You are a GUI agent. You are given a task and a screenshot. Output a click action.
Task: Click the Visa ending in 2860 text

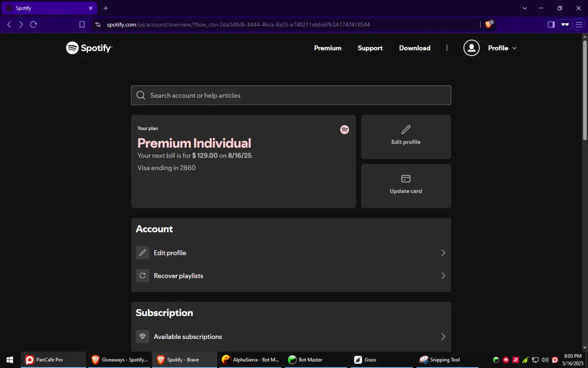166,168
